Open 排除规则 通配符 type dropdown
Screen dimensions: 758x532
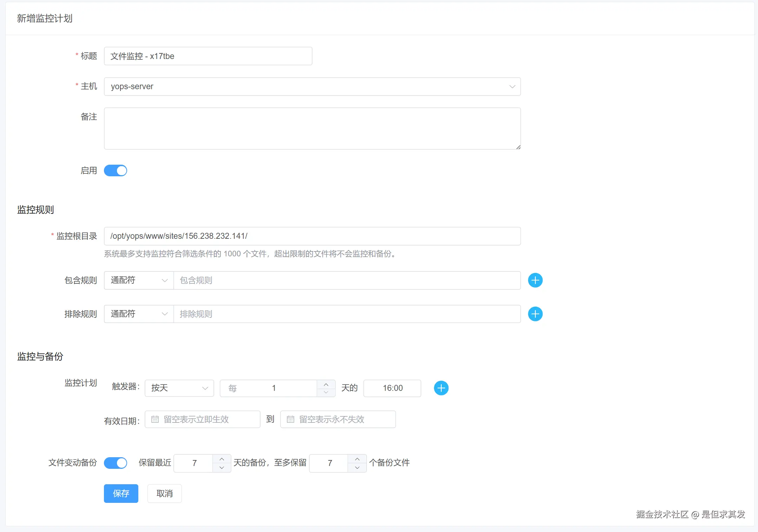pyautogui.click(x=139, y=314)
